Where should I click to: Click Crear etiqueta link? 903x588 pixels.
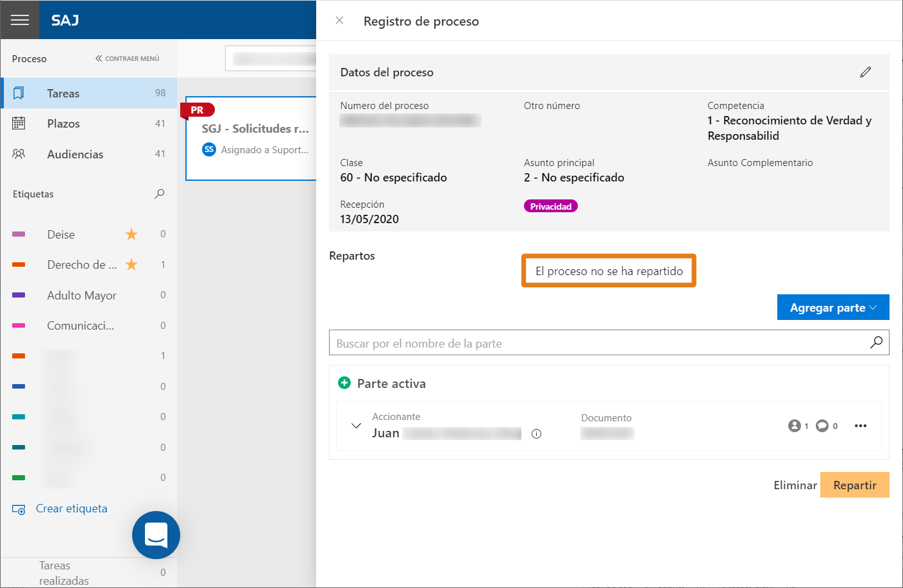[72, 508]
